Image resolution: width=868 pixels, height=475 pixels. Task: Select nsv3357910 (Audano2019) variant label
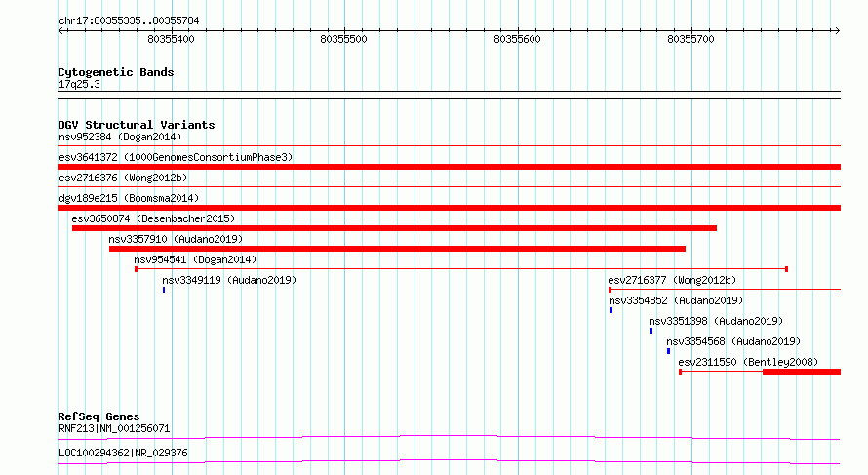point(176,239)
